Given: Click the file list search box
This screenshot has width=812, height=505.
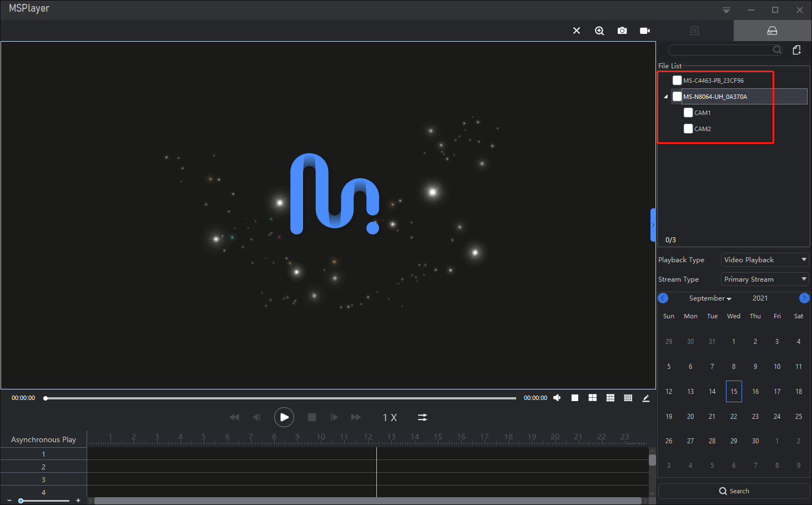Looking at the screenshot, I should coord(725,50).
